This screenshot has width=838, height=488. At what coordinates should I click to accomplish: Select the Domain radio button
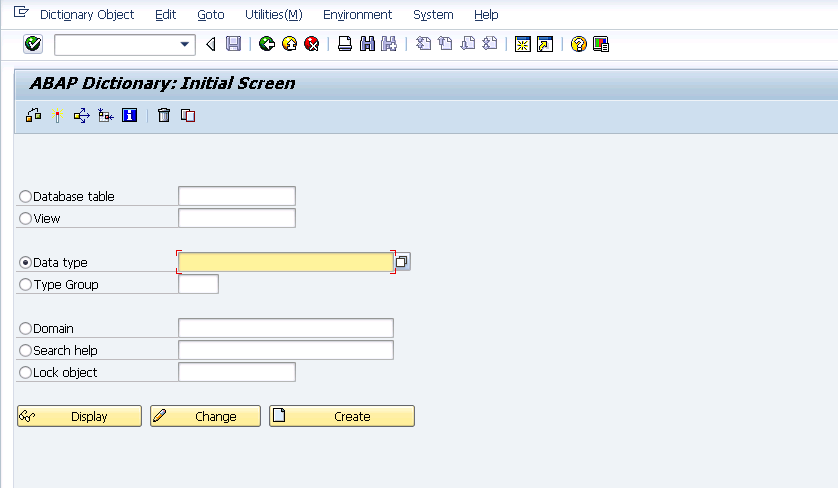(x=25, y=328)
